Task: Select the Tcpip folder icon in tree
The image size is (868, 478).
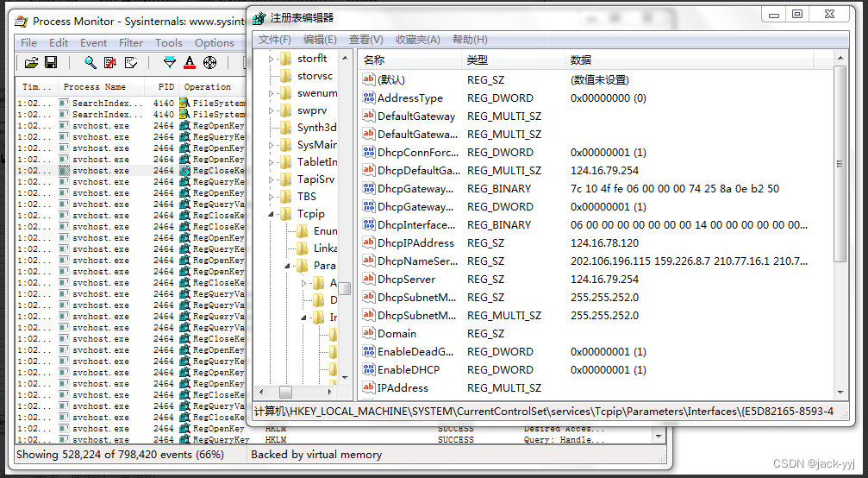Action: click(285, 214)
